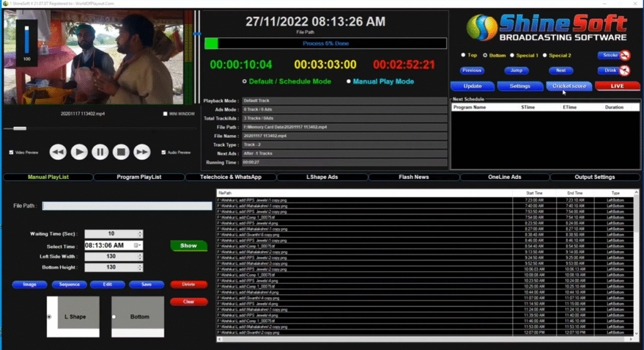Click the Drink no-alcohol warning icon

tap(625, 71)
